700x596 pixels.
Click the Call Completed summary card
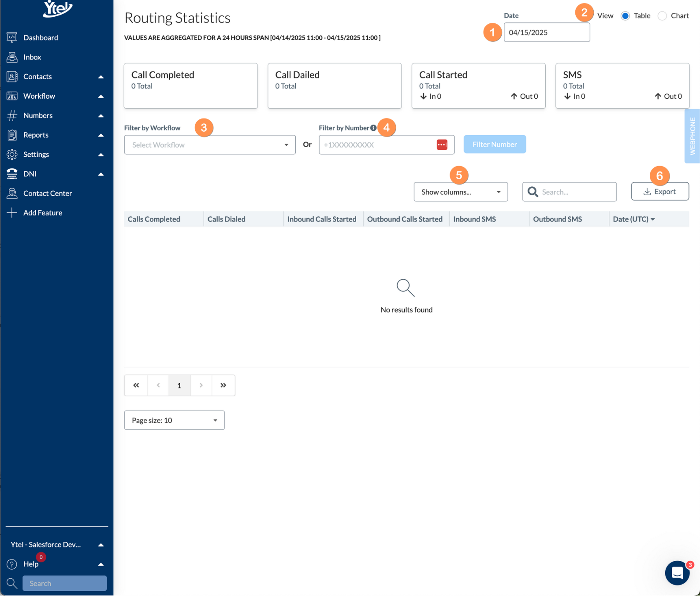tap(191, 86)
